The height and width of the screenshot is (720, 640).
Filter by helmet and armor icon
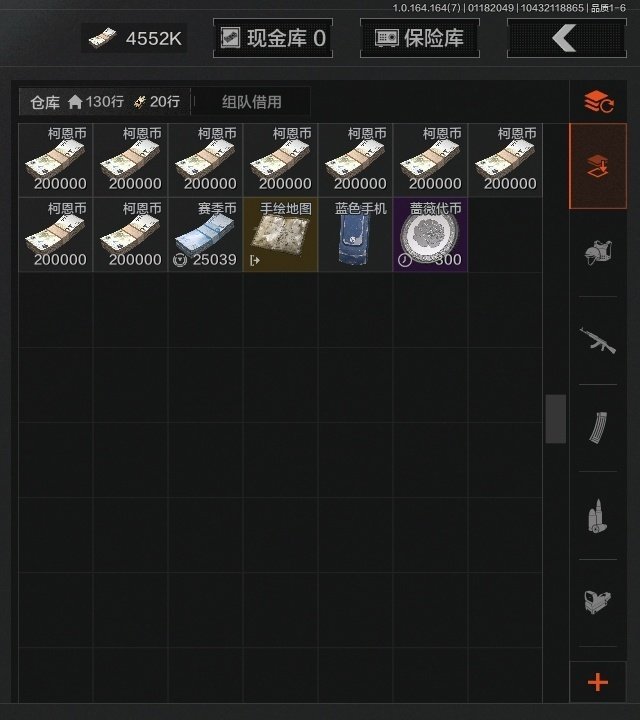pyautogui.click(x=598, y=253)
